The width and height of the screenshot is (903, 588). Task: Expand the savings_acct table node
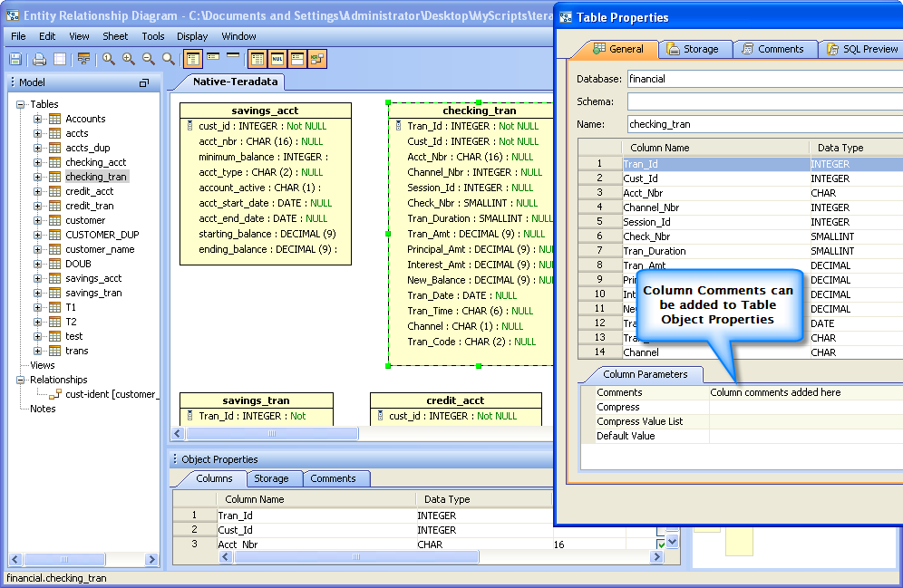(38, 278)
